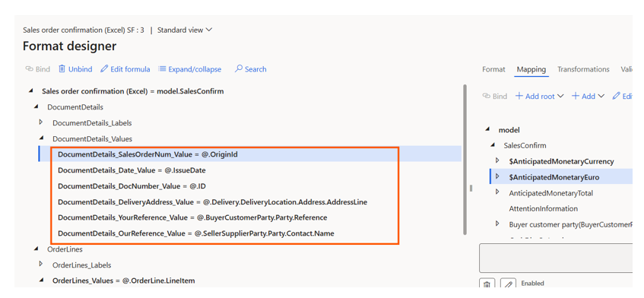Select DocumentDetails_SalesOrderNum_Value row
This screenshot has width=644, height=298.
249,154
